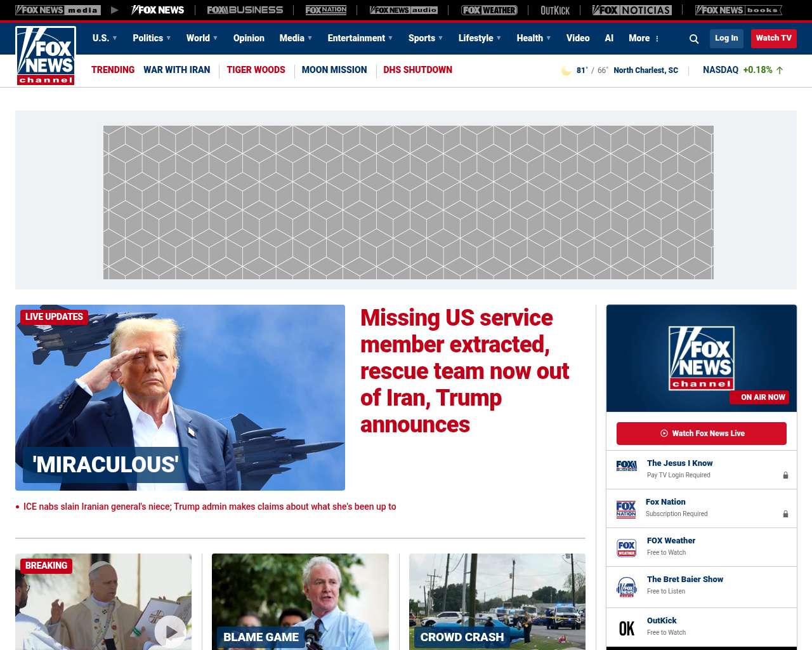Open Fox Nation logo in top bar
This screenshot has width=812, height=650.
[326, 10]
